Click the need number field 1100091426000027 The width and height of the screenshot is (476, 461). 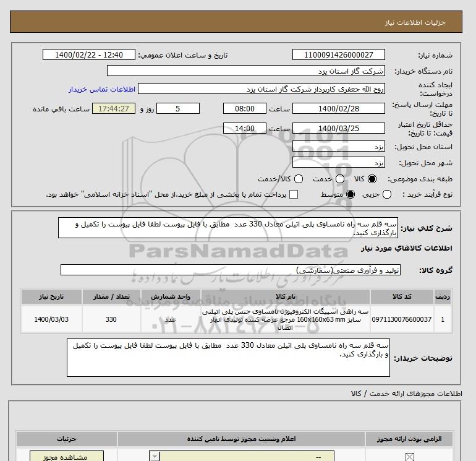pos(339,54)
